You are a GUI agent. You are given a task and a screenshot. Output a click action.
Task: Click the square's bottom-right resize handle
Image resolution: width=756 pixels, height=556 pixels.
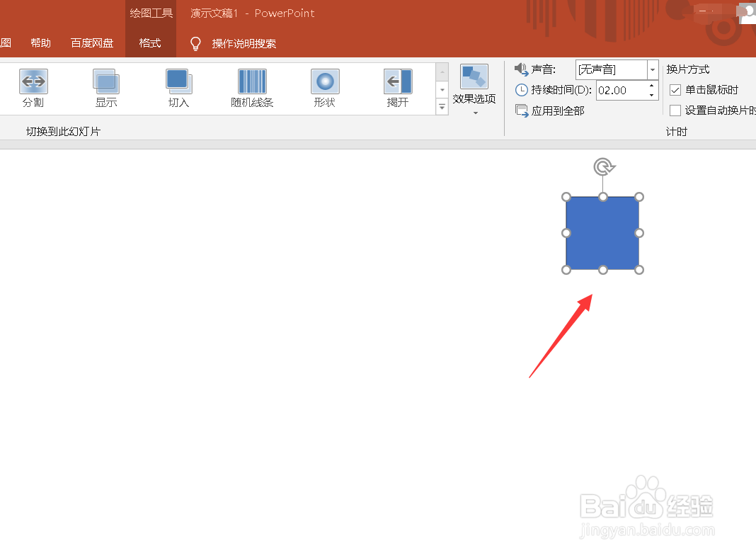[639, 270]
